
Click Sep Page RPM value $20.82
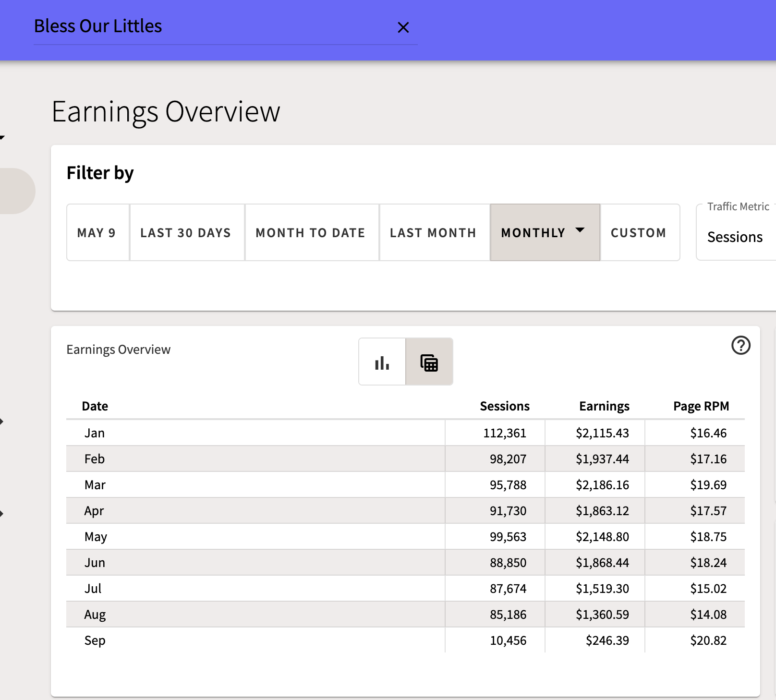pyautogui.click(x=708, y=640)
